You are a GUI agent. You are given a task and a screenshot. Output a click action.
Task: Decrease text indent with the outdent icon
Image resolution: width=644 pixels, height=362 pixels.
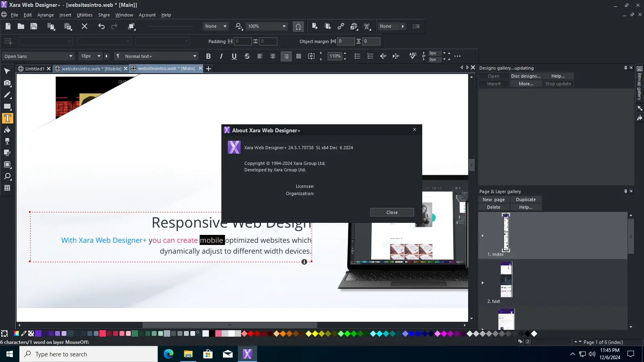[383, 56]
